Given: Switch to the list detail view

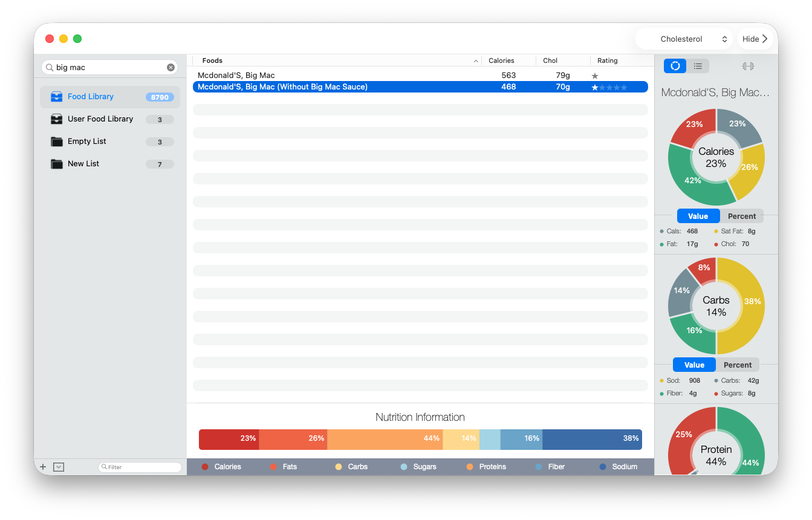Looking at the screenshot, I should coord(698,66).
